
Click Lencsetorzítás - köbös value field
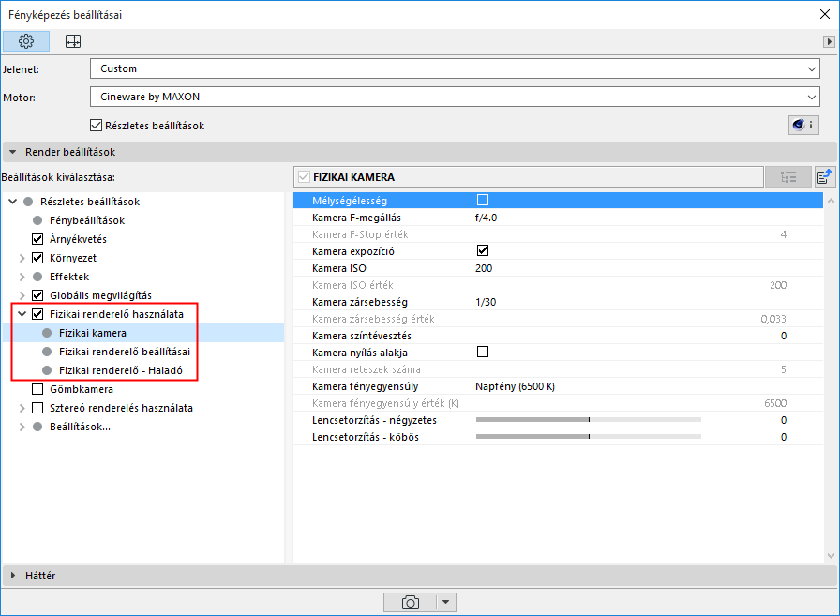pos(783,437)
